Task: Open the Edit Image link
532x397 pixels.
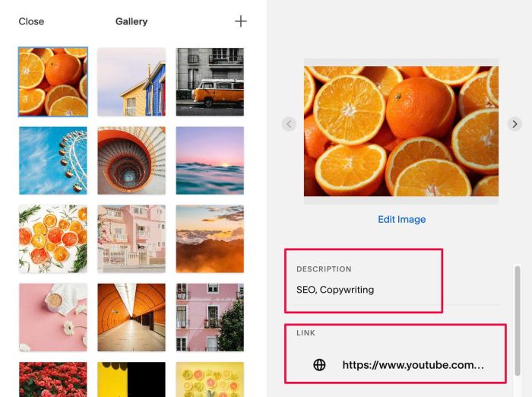Action: point(402,219)
